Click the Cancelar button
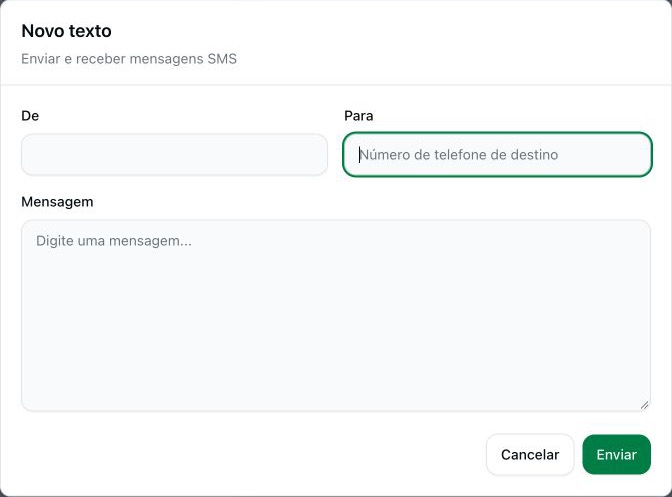Viewport: 672px width, 497px height. [x=530, y=455]
